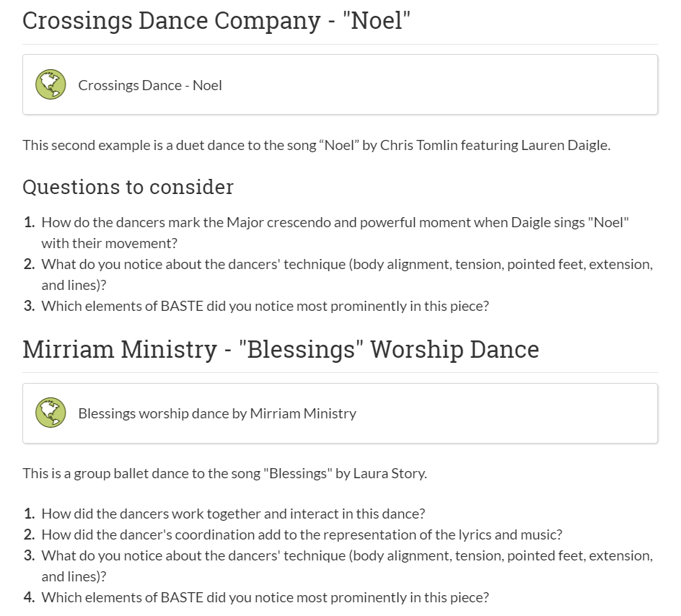
Task: Click the Crossings Dance Company "Noel" heading
Action: pos(216,21)
